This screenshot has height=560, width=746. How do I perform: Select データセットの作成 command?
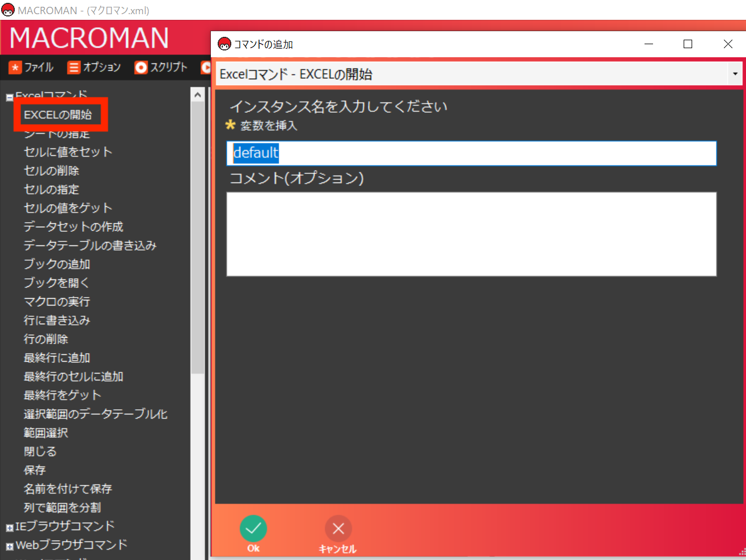[x=74, y=227]
